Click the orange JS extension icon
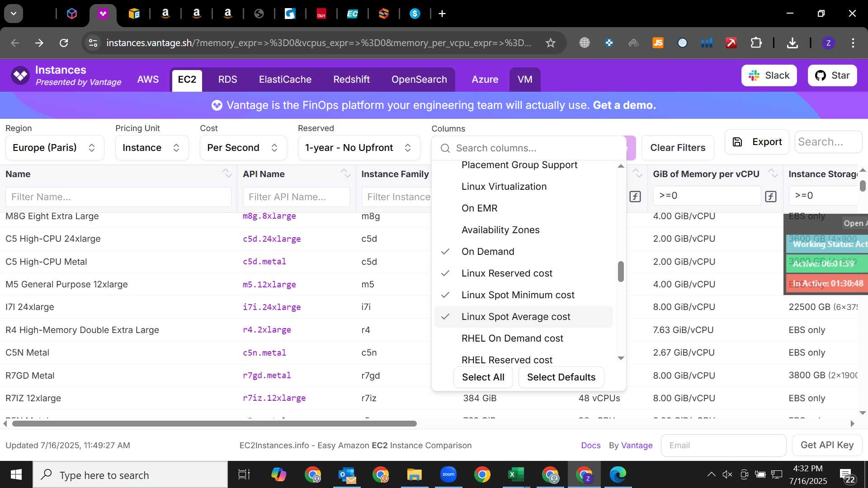868x488 pixels. tap(658, 43)
